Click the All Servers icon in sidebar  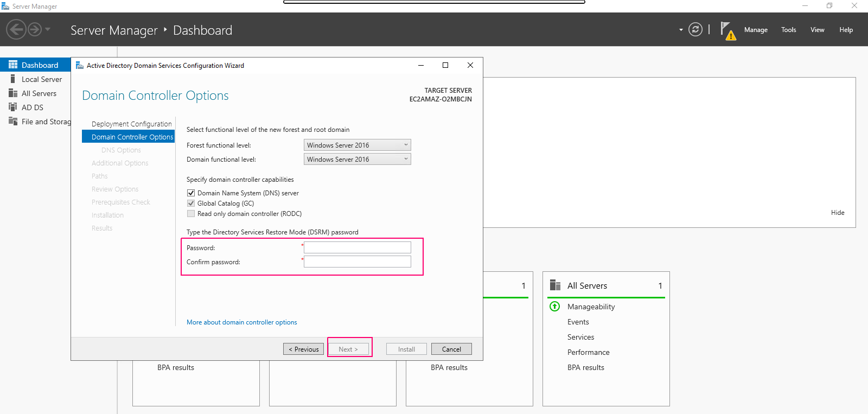coord(13,93)
